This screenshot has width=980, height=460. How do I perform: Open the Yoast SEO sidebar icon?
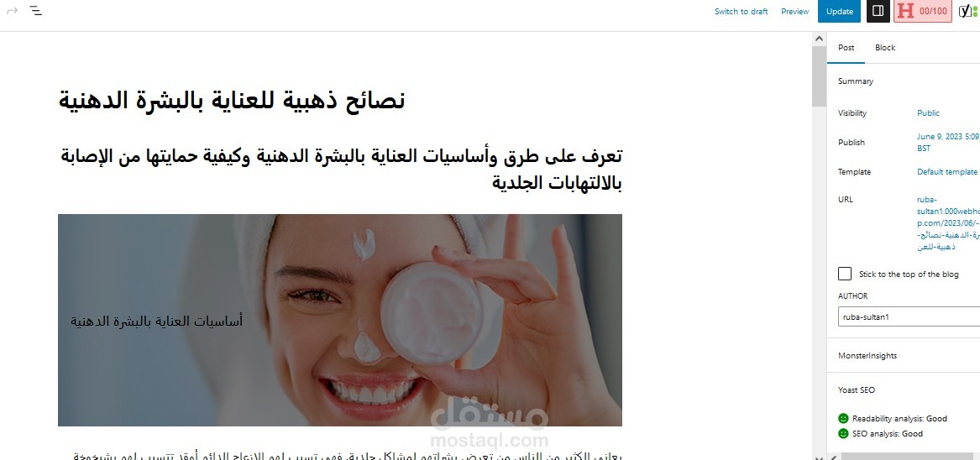coord(968,11)
